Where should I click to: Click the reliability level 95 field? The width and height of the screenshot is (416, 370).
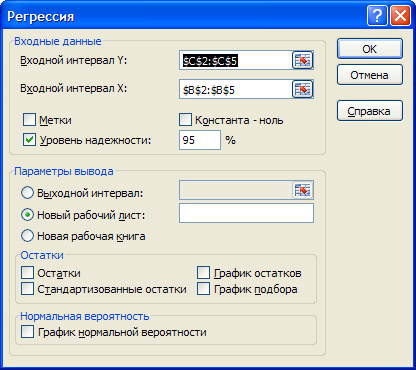200,140
